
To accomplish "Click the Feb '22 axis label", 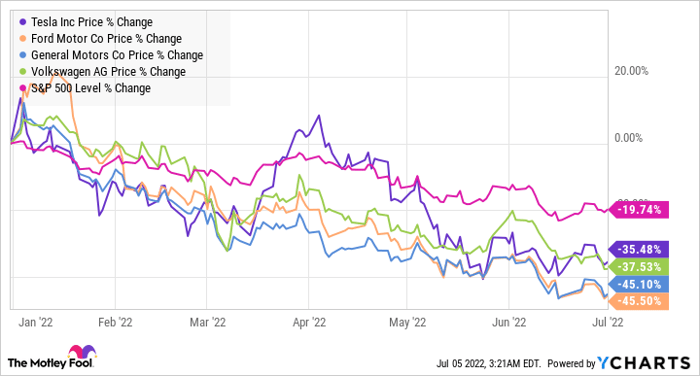I will click(115, 322).
